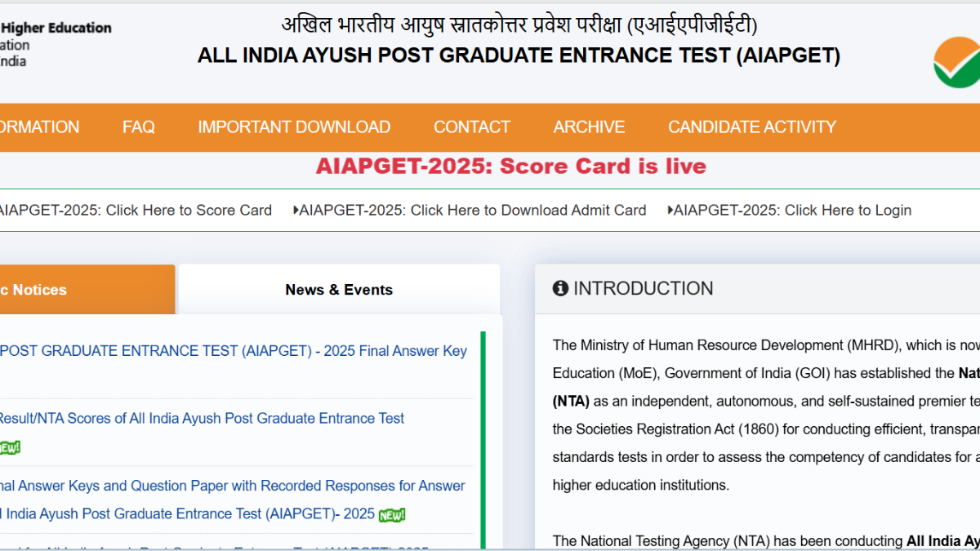Open the Important Download menu
Image resolution: width=980 pixels, height=551 pixels.
(294, 127)
